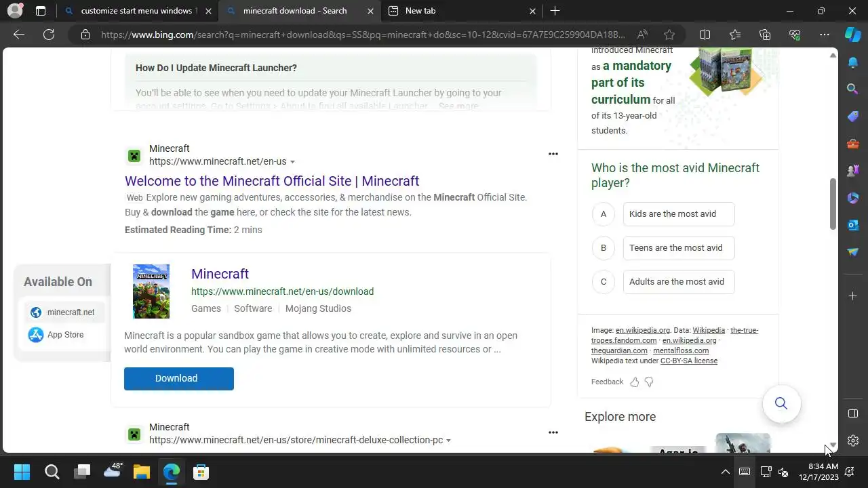Open Windows taskbar Search
The width and height of the screenshot is (868, 488).
coord(52,472)
